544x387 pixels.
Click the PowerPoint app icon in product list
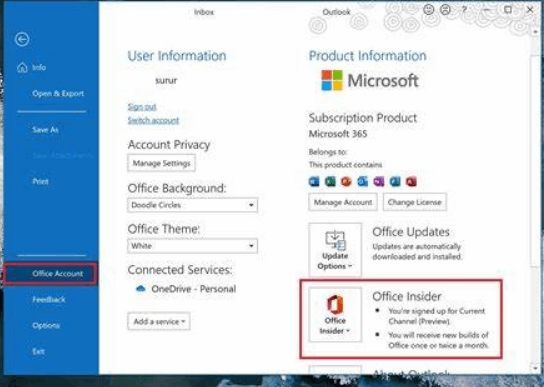(346, 182)
